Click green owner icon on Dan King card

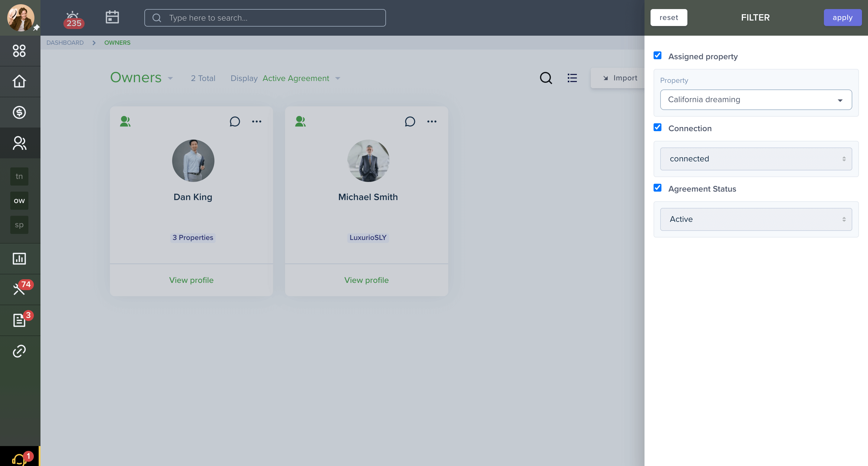tap(125, 121)
